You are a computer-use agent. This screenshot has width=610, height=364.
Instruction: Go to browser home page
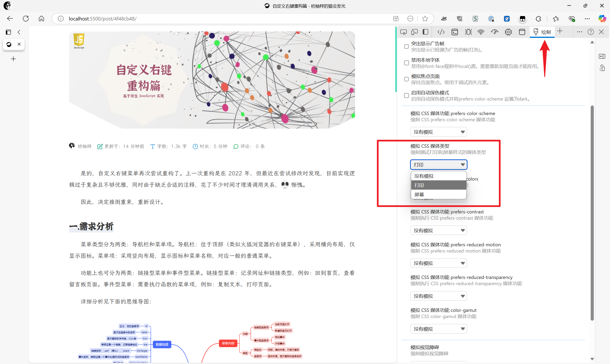click(x=41, y=19)
